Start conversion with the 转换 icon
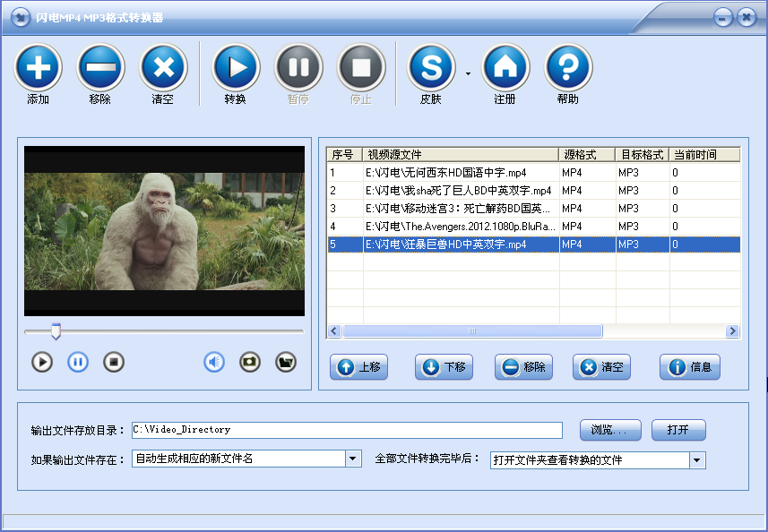Image resolution: width=768 pixels, height=532 pixels. (x=236, y=67)
